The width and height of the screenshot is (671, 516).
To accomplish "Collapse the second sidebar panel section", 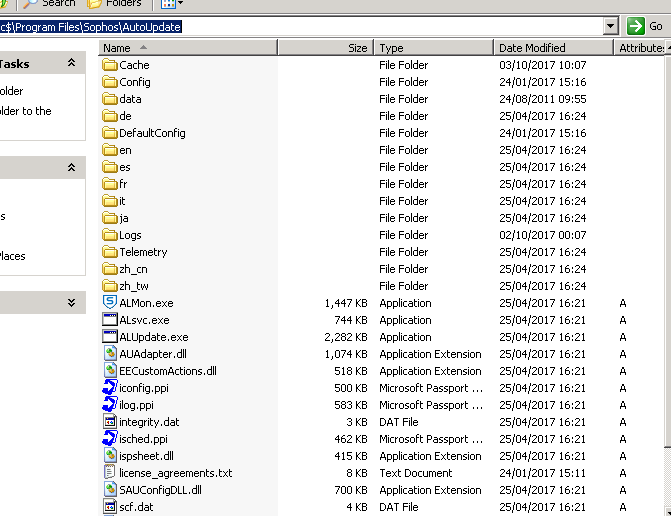I will pyautogui.click(x=71, y=167).
